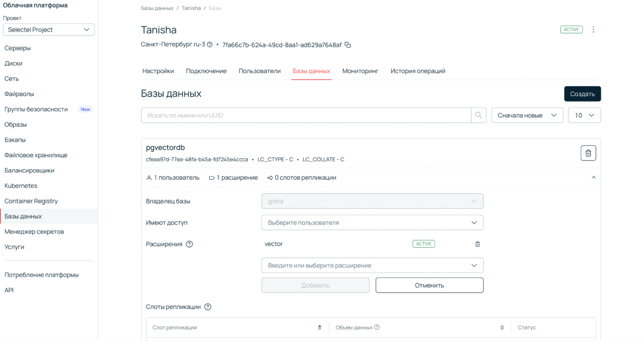Screen dimensions: 644x341
Task: Click Отменить to cancel adding extension
Action: click(x=429, y=285)
